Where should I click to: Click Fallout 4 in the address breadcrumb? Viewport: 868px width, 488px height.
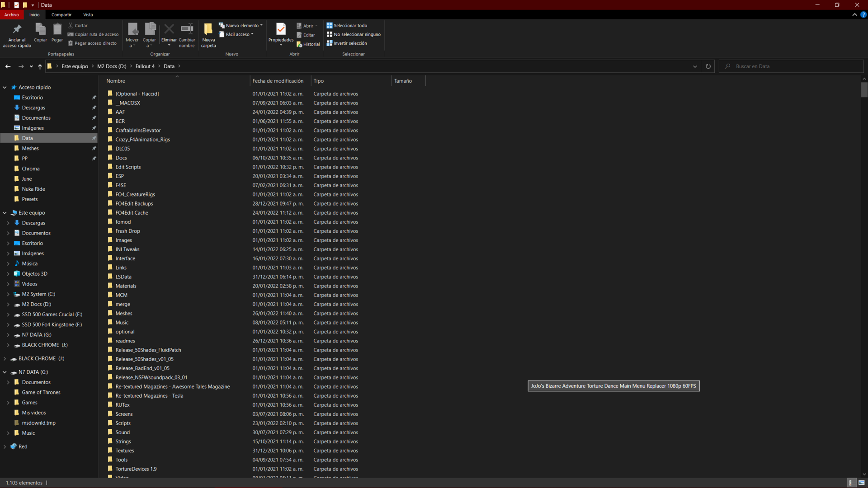pyautogui.click(x=145, y=66)
